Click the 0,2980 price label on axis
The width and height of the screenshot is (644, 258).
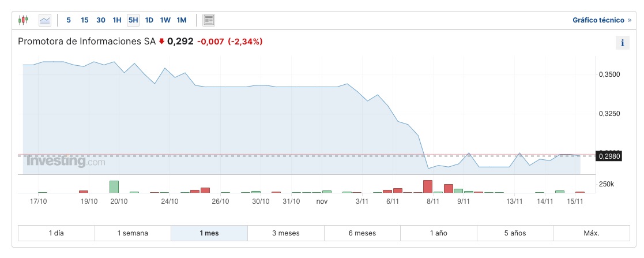point(609,156)
